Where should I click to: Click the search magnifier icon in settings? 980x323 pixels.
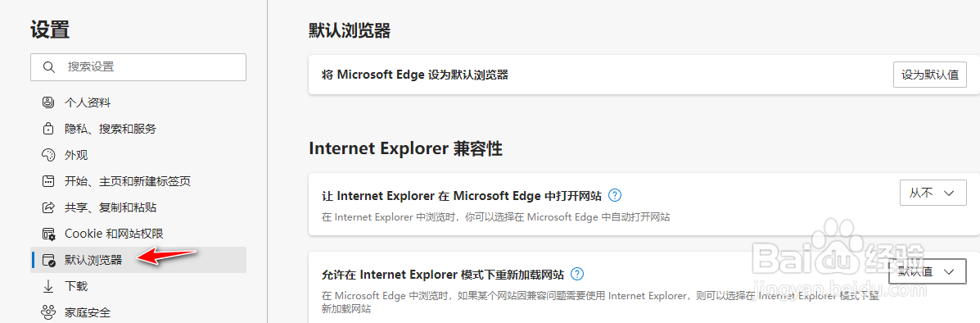[49, 67]
